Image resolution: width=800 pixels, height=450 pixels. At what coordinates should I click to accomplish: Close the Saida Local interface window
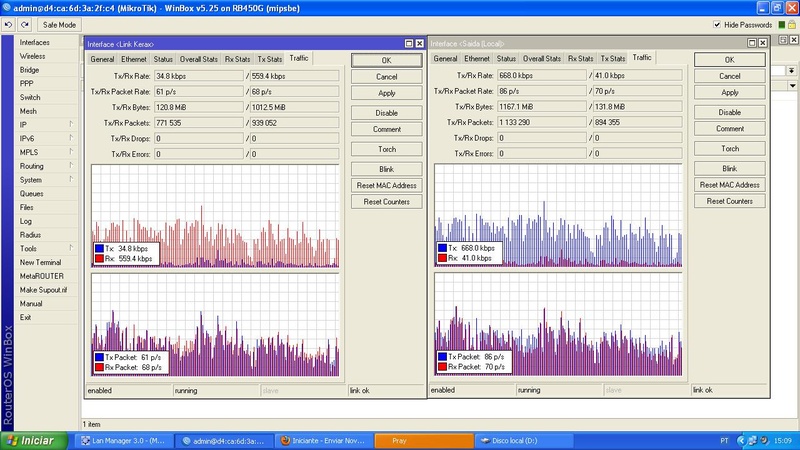click(762, 43)
